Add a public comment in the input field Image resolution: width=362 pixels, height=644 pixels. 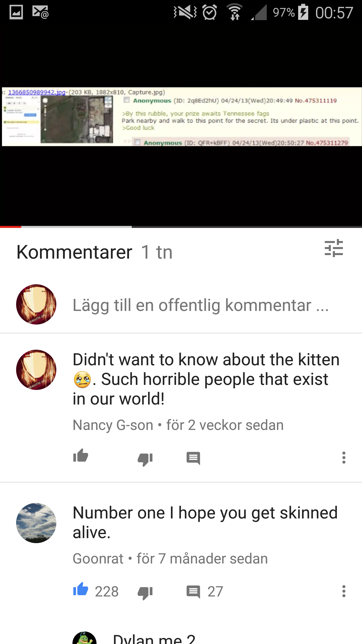click(201, 305)
